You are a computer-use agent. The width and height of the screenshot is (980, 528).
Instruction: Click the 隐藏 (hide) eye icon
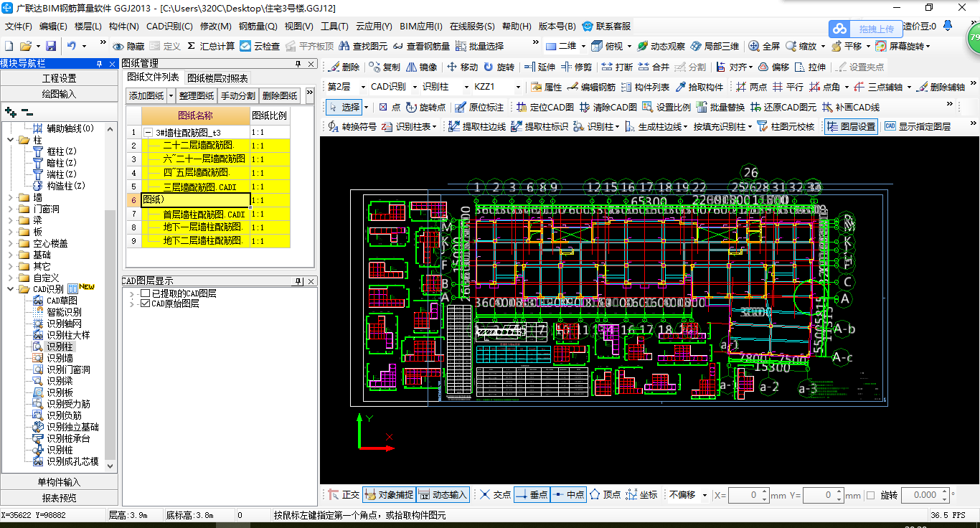[x=128, y=46]
